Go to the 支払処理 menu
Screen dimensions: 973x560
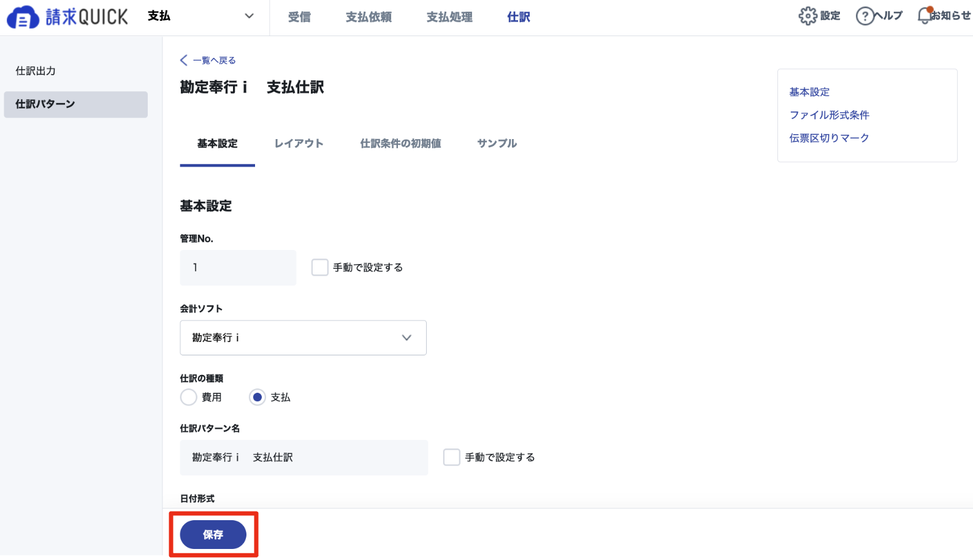click(x=449, y=17)
